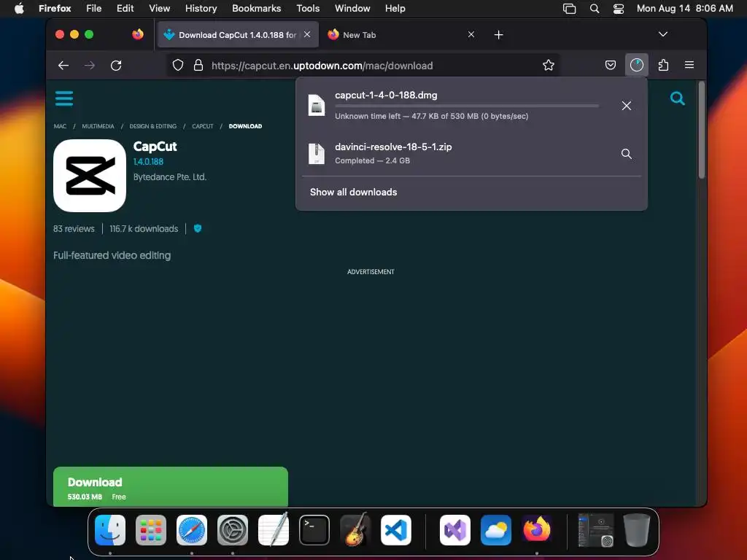Open the extensions puzzle icon
Image resolution: width=747 pixels, height=560 pixels.
(663, 65)
